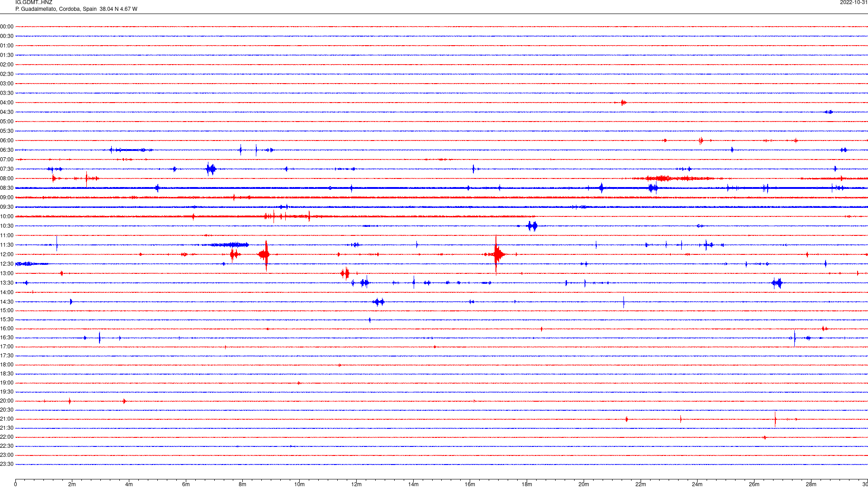Click the 6m axis tick label

(186, 484)
